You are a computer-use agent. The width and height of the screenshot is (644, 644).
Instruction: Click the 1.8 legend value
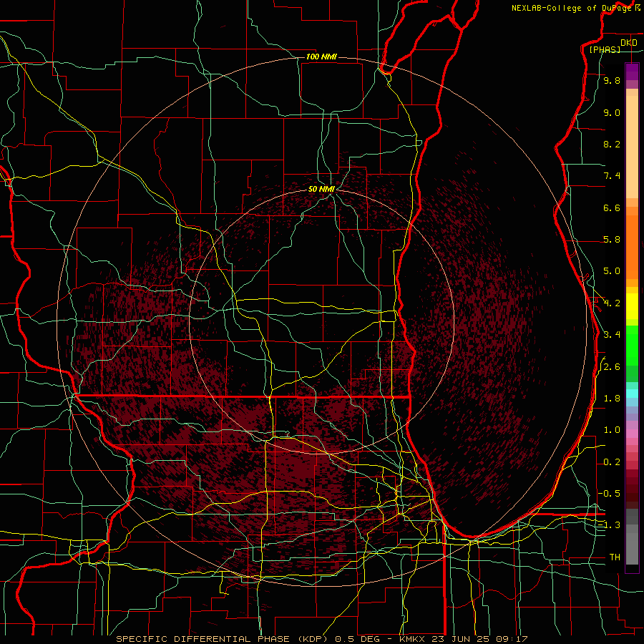pos(612,399)
